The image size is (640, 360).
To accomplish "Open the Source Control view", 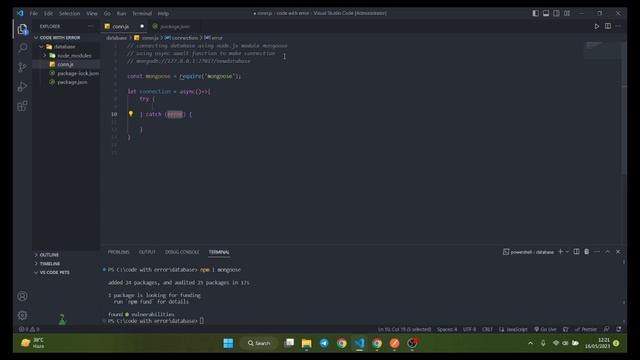I will pyautogui.click(x=22, y=67).
